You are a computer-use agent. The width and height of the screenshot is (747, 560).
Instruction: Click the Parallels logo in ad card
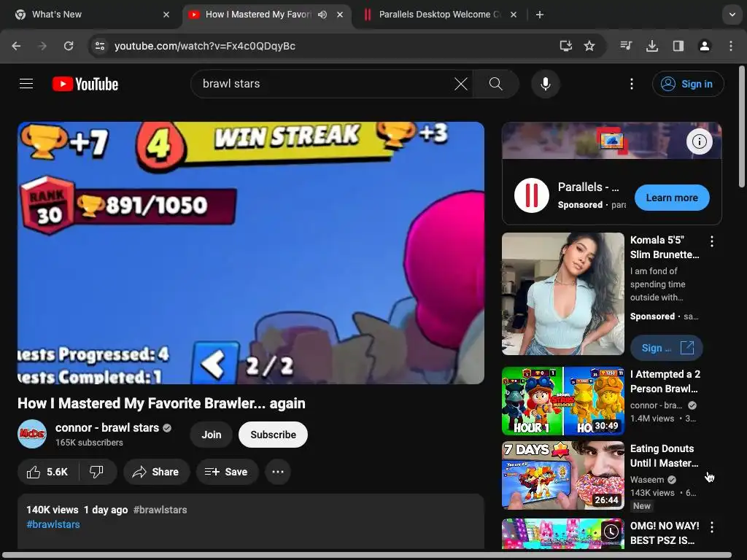tap(532, 195)
